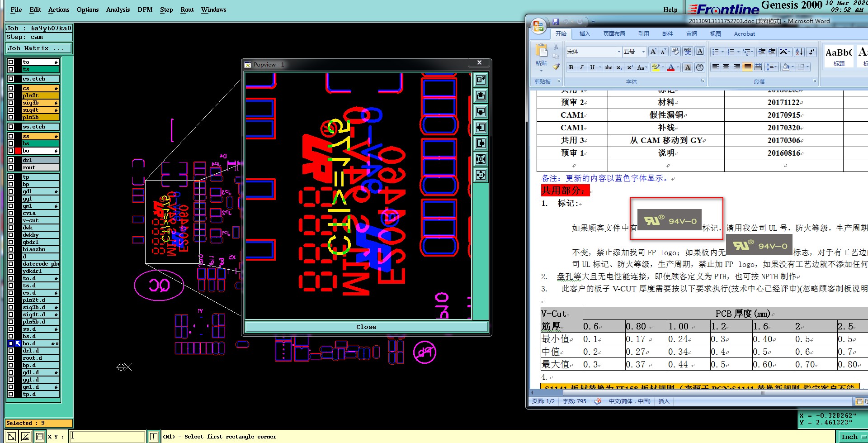Select the cs layer name
This screenshot has height=443, width=868.
click(40, 88)
